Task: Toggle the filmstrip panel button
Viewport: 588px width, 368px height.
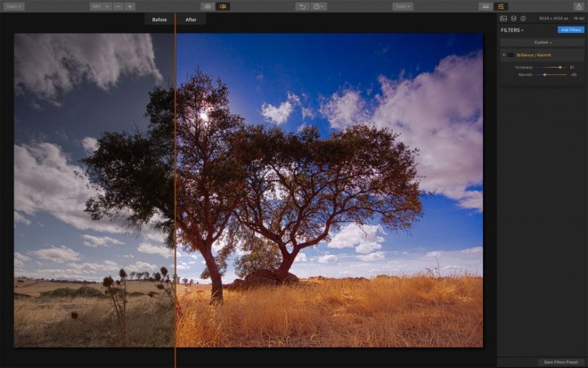Action: (x=486, y=6)
